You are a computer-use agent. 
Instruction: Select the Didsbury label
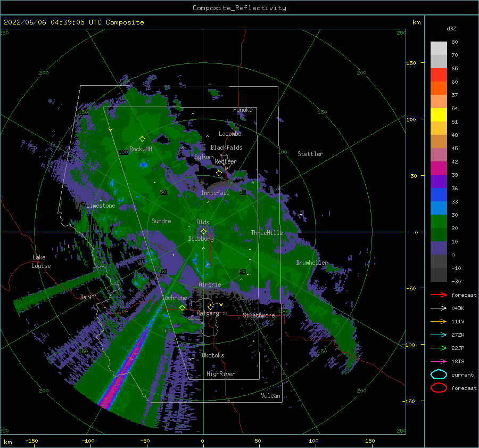(x=201, y=239)
